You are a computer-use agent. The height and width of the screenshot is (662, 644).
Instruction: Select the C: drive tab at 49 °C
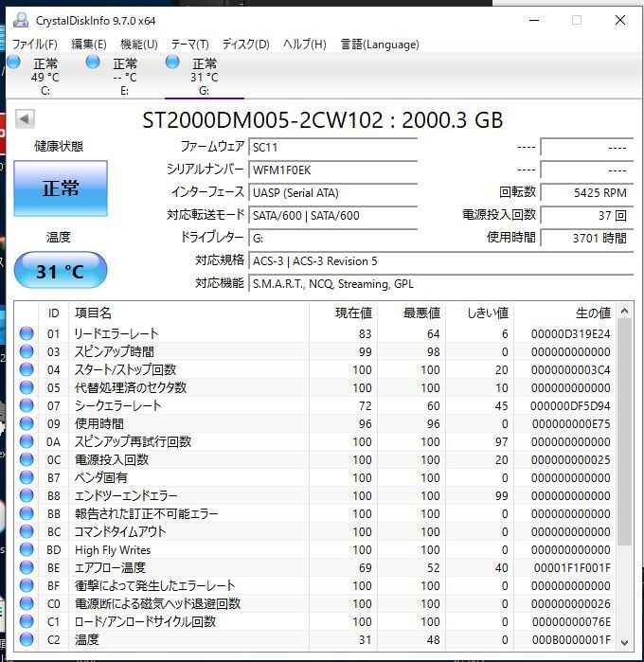point(45,76)
